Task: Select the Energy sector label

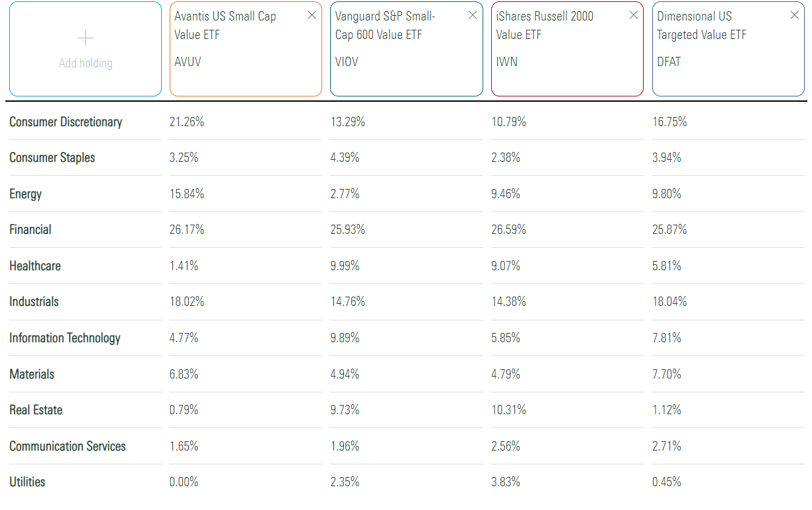Action: 25,194
